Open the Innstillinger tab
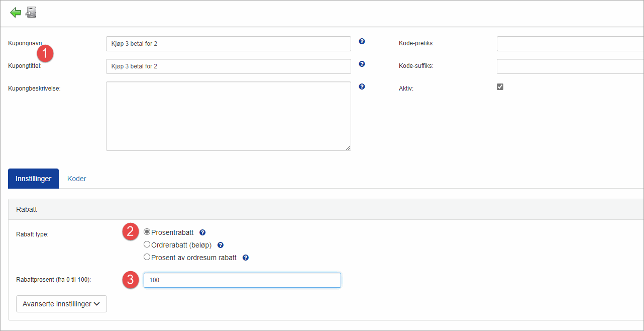Image resolution: width=644 pixels, height=331 pixels. coord(34,179)
